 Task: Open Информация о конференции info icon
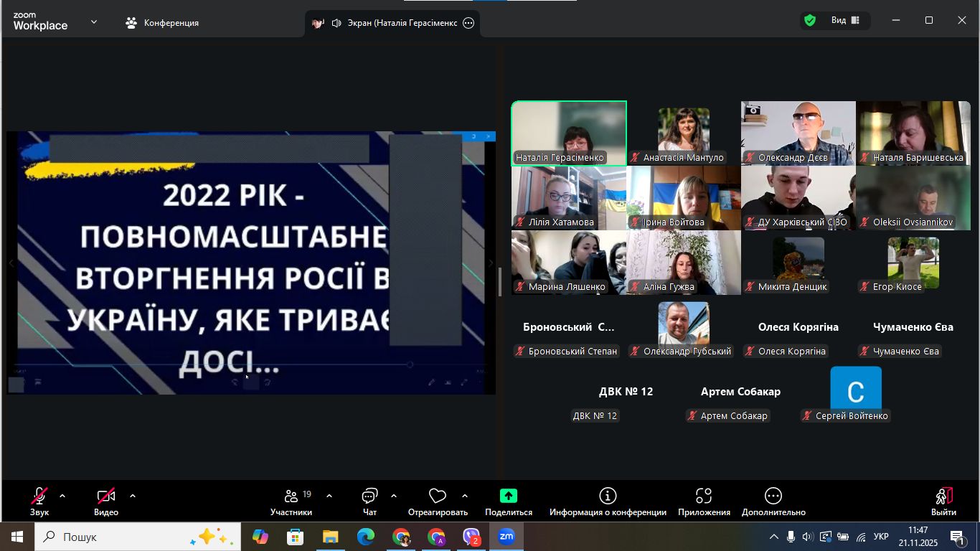pos(608,501)
